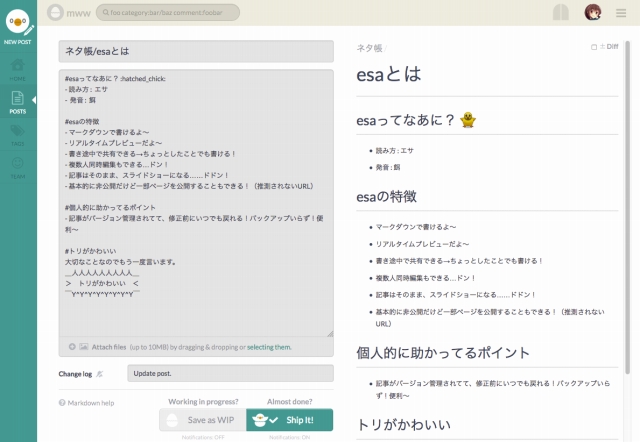Click Ship It! button
Viewport: 640px width, 442px height.
tap(289, 420)
